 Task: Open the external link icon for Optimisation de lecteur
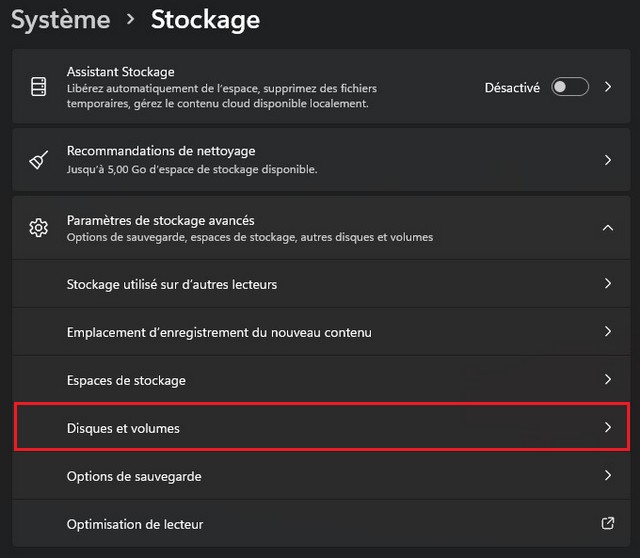click(x=607, y=524)
